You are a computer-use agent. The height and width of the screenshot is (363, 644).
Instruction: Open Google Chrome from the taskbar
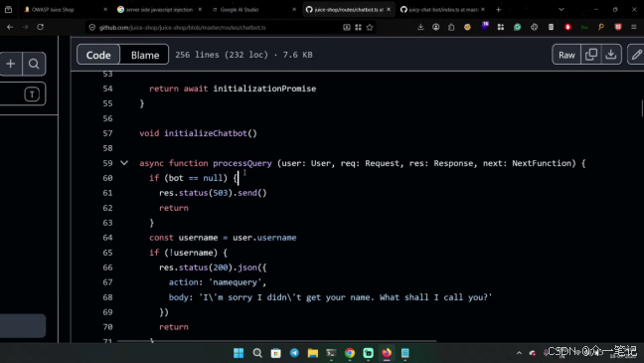click(x=350, y=353)
